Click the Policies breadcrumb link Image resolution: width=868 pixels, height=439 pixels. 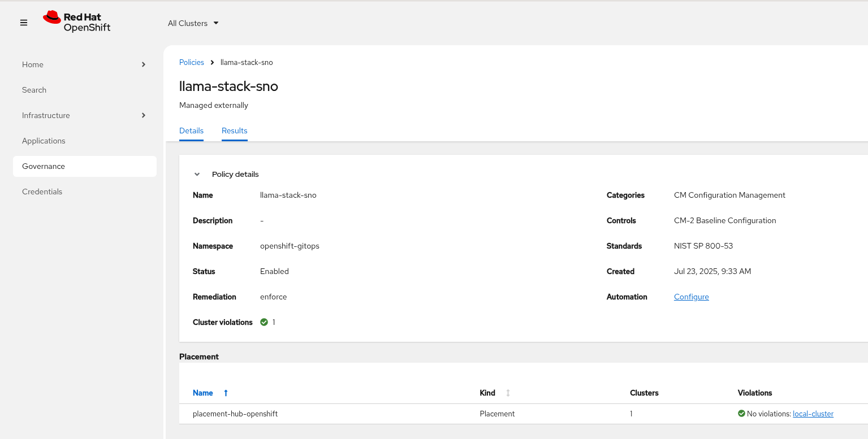[192, 62]
